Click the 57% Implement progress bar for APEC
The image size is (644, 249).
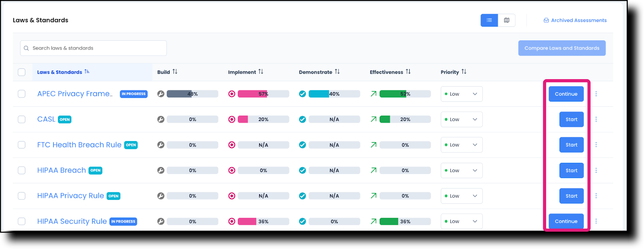[264, 93]
